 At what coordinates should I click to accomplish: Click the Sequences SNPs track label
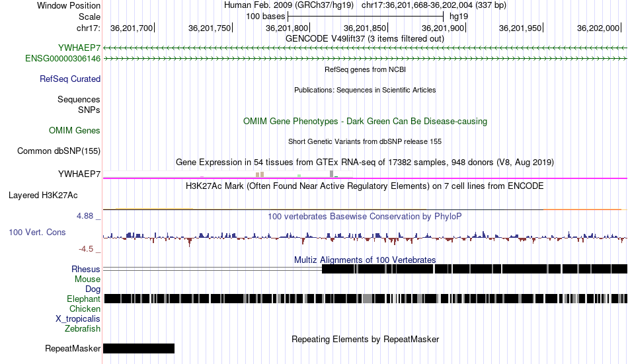[x=79, y=104]
